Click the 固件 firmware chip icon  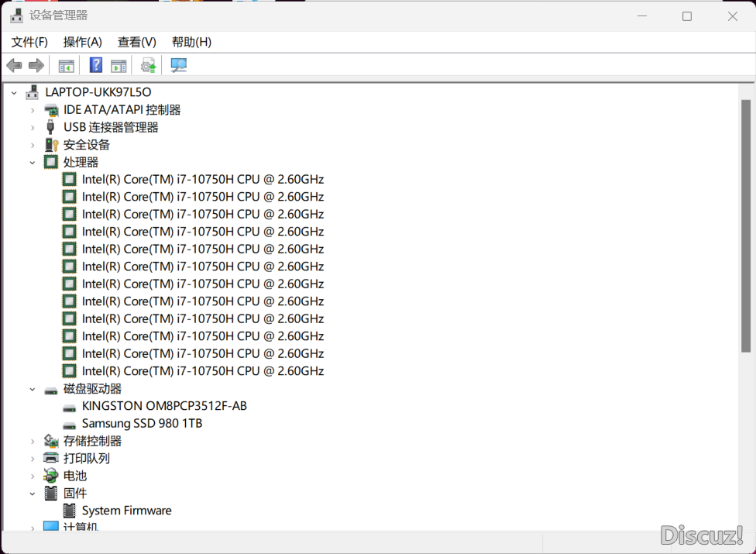coord(50,493)
